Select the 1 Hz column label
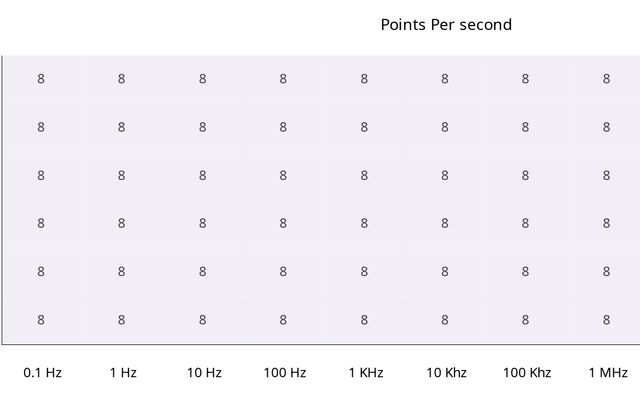This screenshot has height=400, width=640. click(x=123, y=373)
